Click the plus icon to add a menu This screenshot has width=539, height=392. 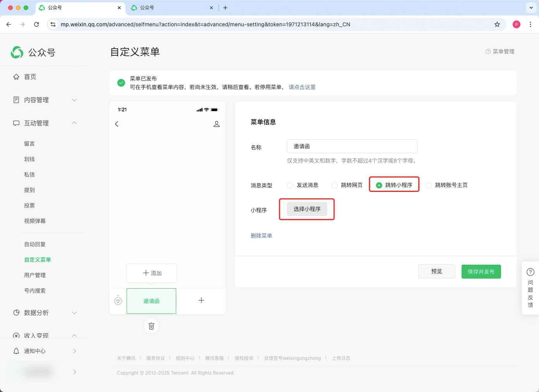(x=201, y=301)
